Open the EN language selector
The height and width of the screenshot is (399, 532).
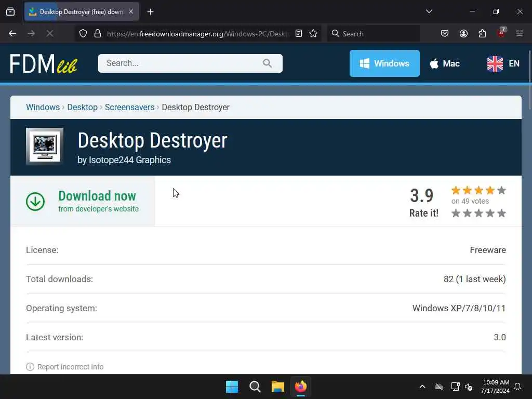(x=503, y=63)
